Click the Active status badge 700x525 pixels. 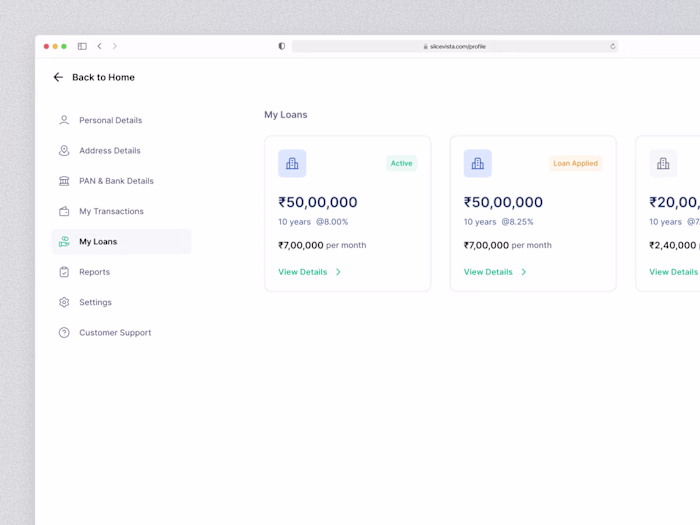click(401, 163)
